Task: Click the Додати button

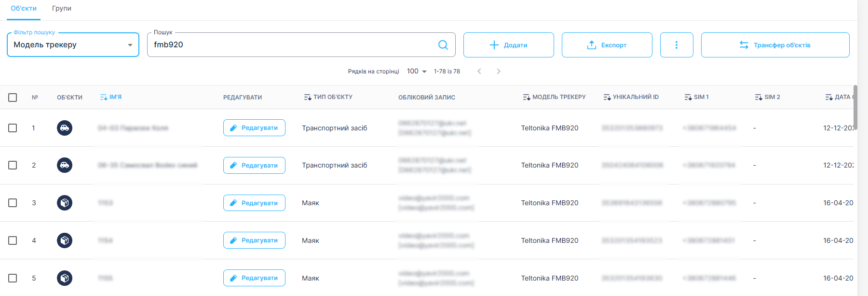Action: tap(509, 45)
